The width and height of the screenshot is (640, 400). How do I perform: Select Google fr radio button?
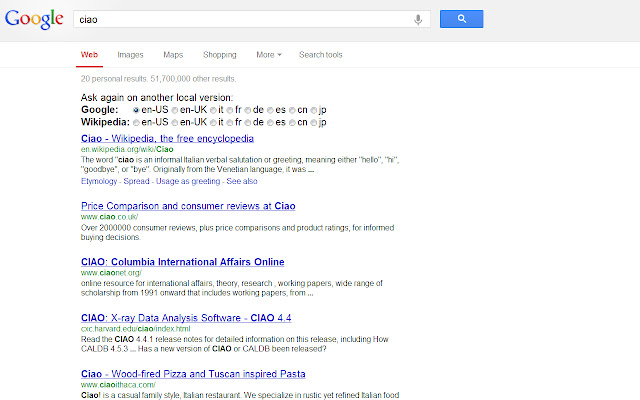(230, 110)
